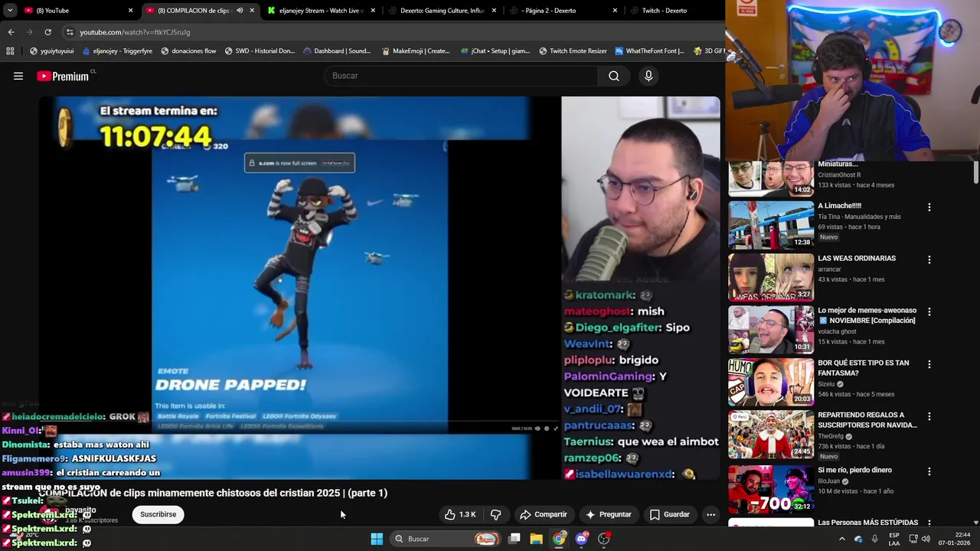Open options for 'BOR QUÉ ESTE TIPO' video
Screen dimensions: 980x551
tap(929, 365)
